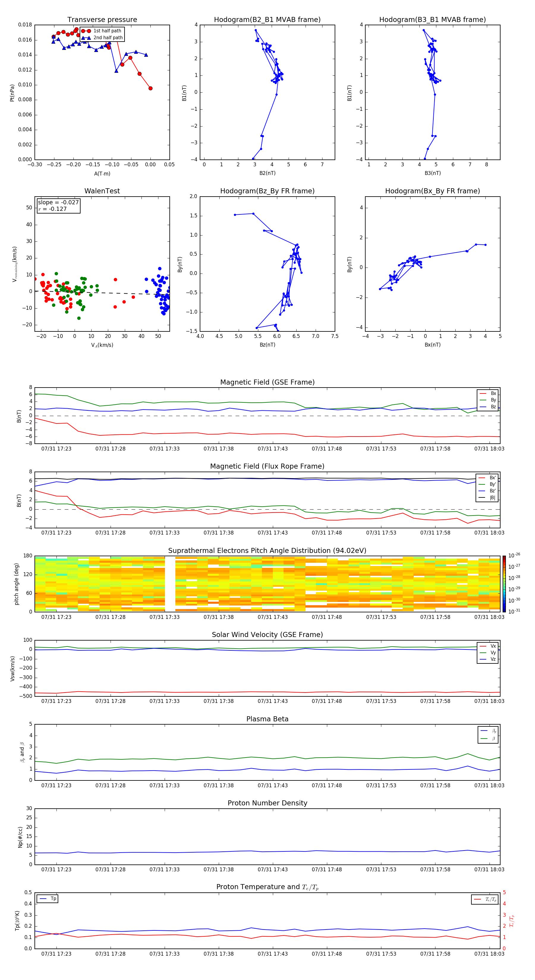The height and width of the screenshot is (980, 535).
Task: Click the "Proton Number Density" title
Action: point(267,803)
